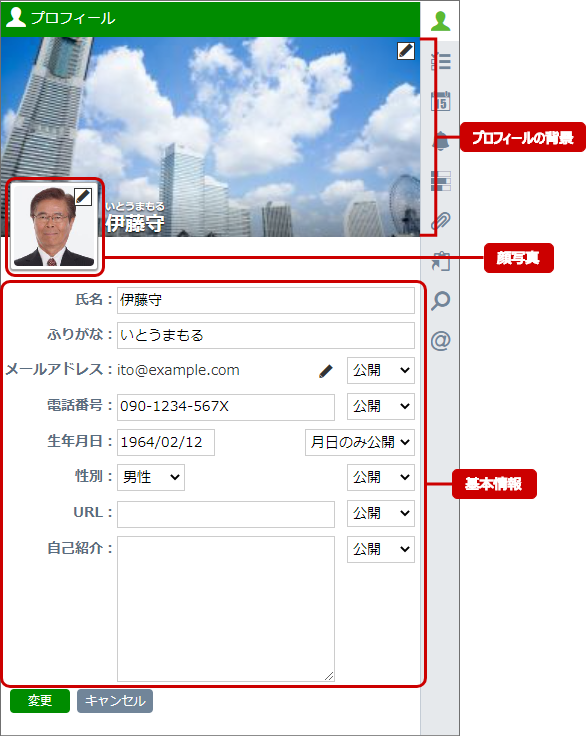Expand the birthday 月日のみ公開 dropdown
This screenshot has height=737, width=586.
point(360,442)
